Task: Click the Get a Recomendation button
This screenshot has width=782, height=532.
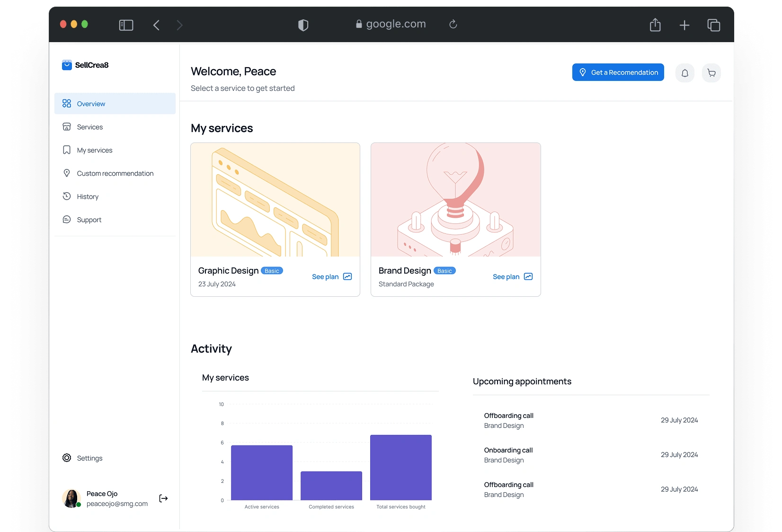Action: click(x=618, y=72)
